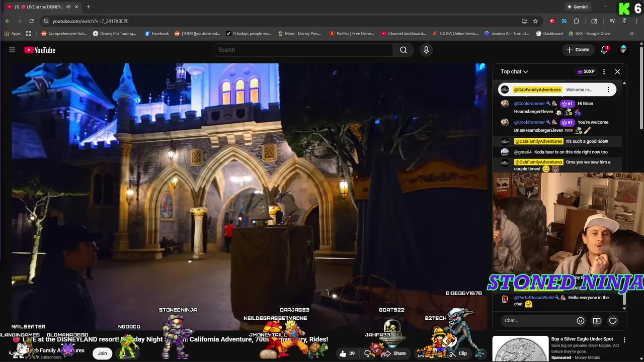Open the TikTok "If todays people" bookmark

(x=248, y=34)
